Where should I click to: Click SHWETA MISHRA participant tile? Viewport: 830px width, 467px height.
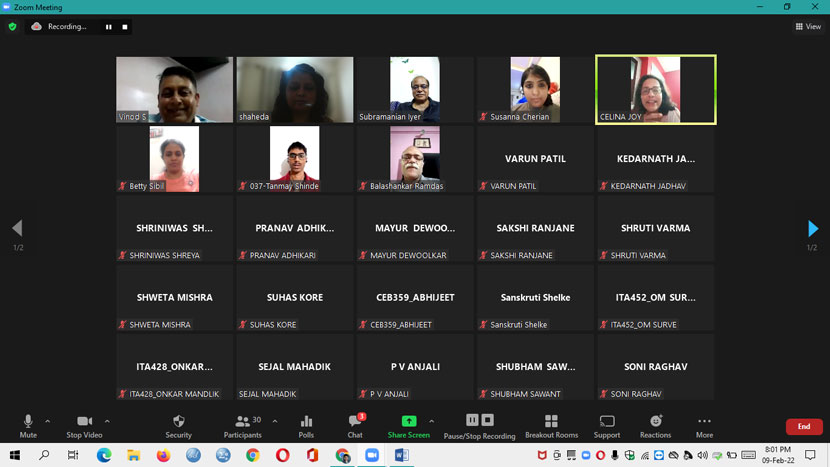tap(174, 298)
